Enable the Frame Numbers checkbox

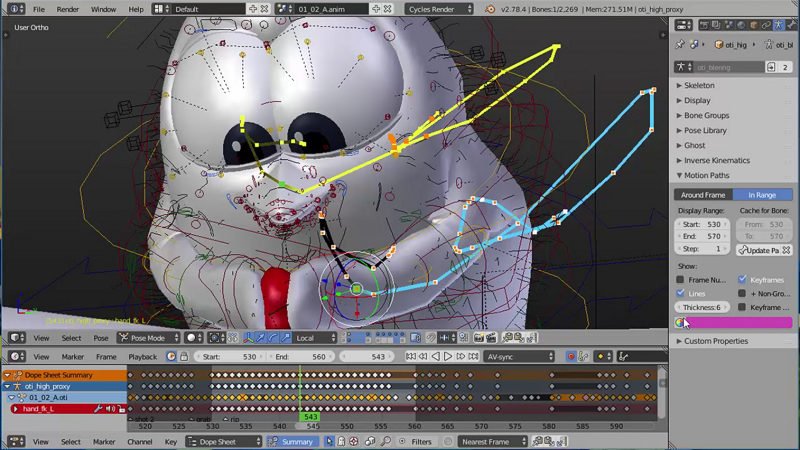tap(682, 280)
